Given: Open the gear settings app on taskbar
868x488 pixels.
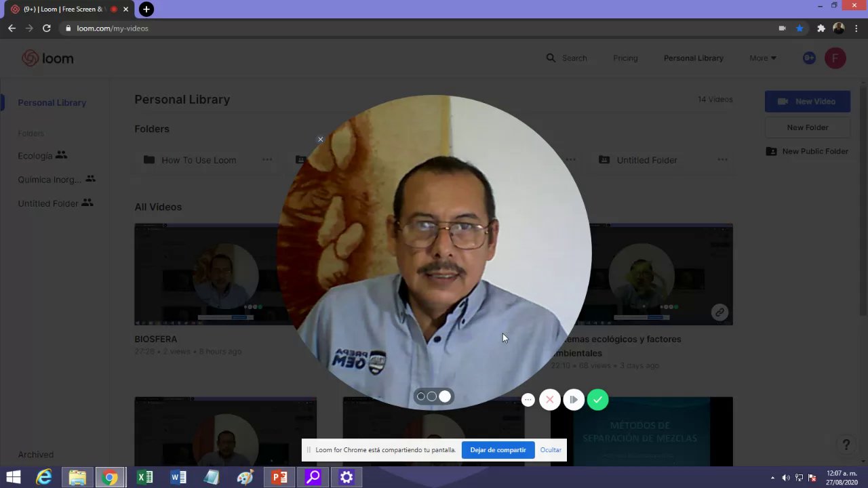Looking at the screenshot, I should [347, 477].
